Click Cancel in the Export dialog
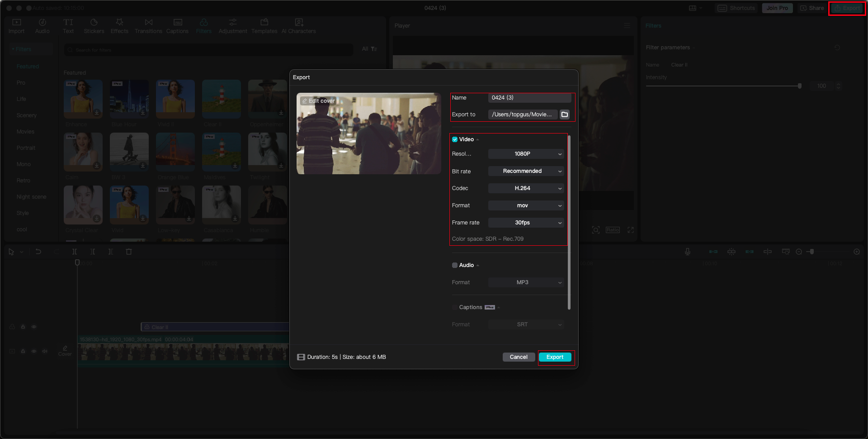868x439 pixels. [x=519, y=357]
